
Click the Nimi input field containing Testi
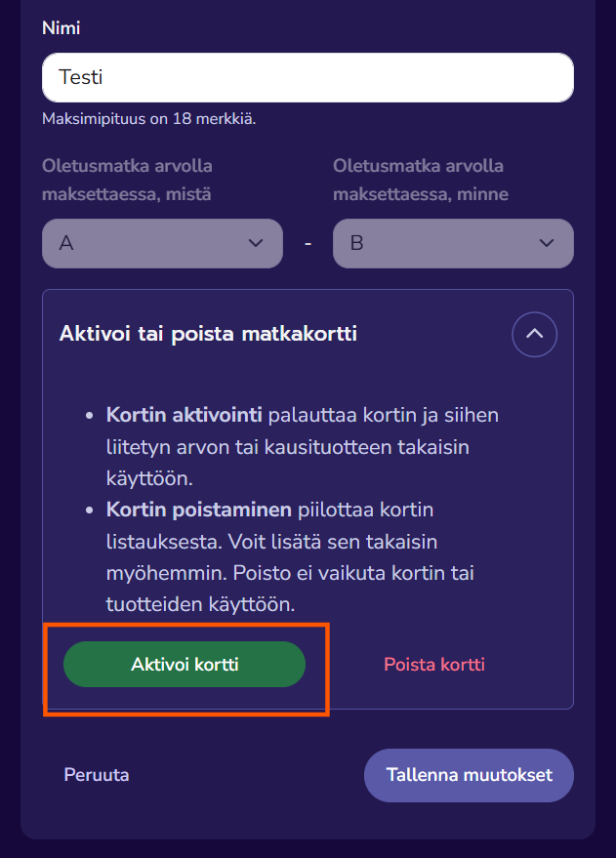[x=308, y=77]
